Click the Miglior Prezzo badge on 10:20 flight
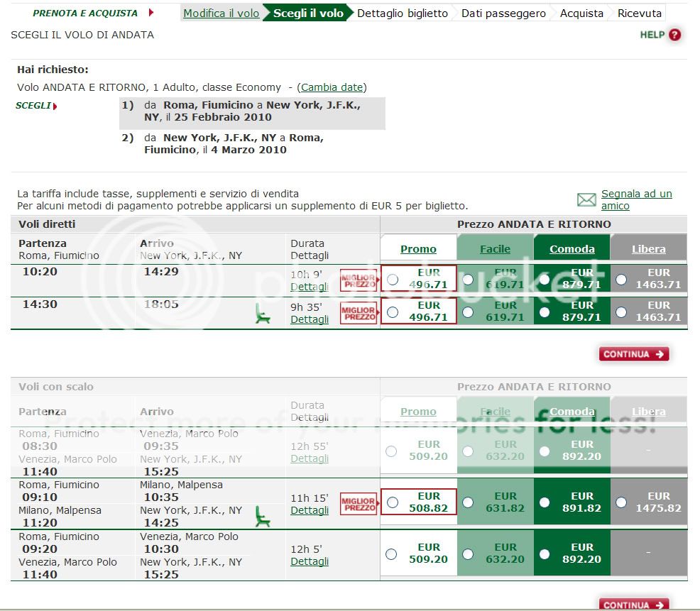The width and height of the screenshot is (700, 611). 359,280
